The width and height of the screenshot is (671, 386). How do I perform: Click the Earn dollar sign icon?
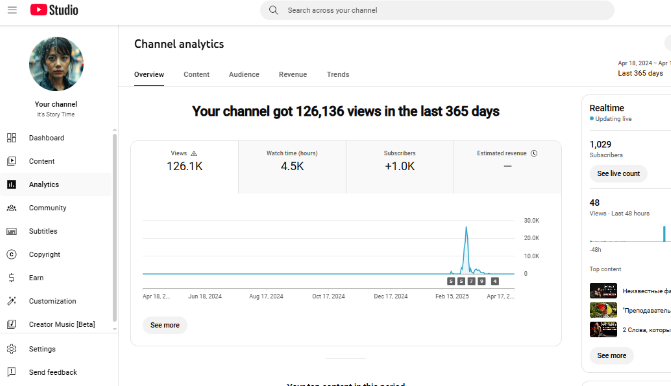click(x=12, y=277)
